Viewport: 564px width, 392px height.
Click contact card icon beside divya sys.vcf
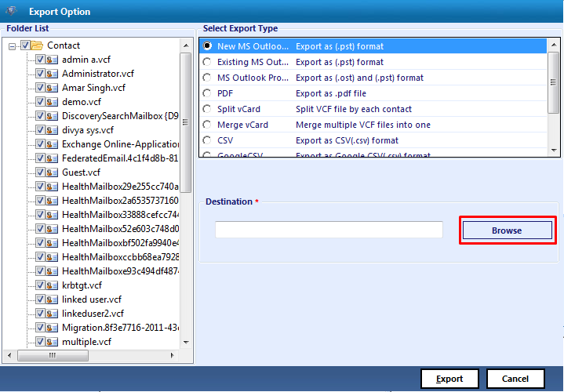pyautogui.click(x=52, y=130)
